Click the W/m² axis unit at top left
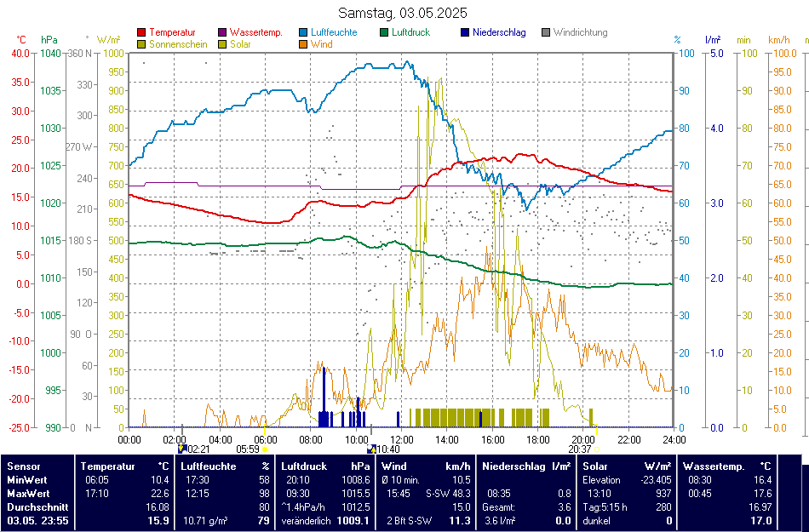Screen dimensions: 809x532 [108, 40]
